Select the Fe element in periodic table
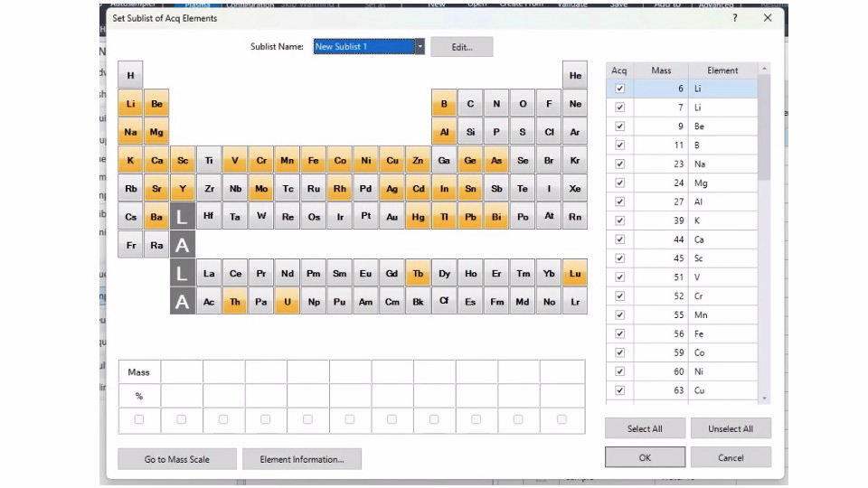 314,161
